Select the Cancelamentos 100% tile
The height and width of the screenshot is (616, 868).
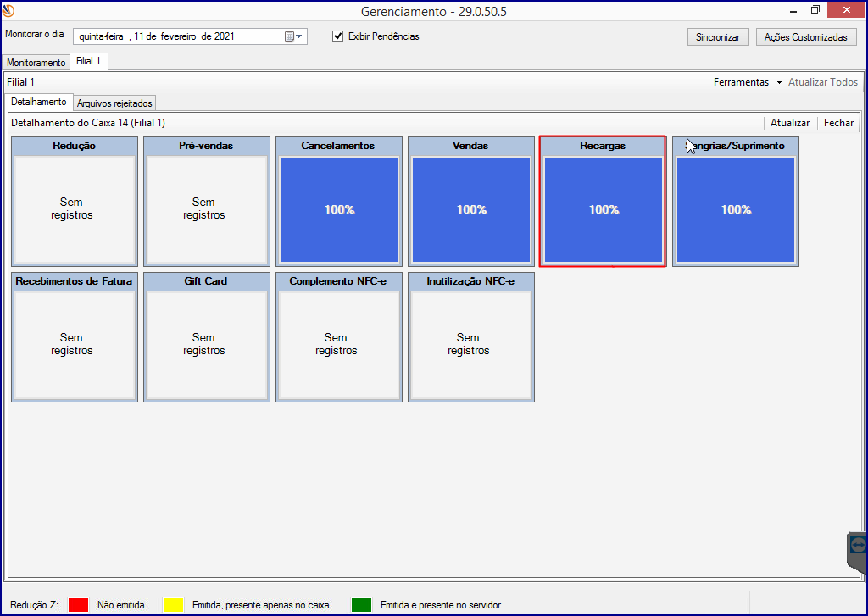tap(339, 202)
